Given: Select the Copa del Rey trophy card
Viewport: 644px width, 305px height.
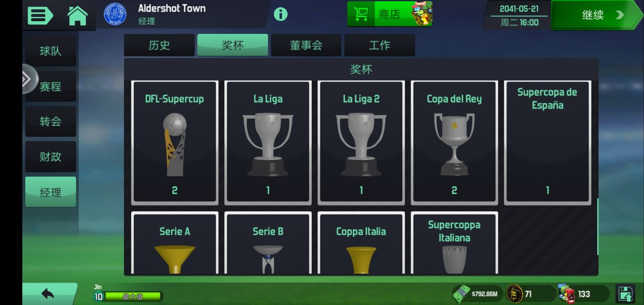Looking at the screenshot, I should 454,142.
